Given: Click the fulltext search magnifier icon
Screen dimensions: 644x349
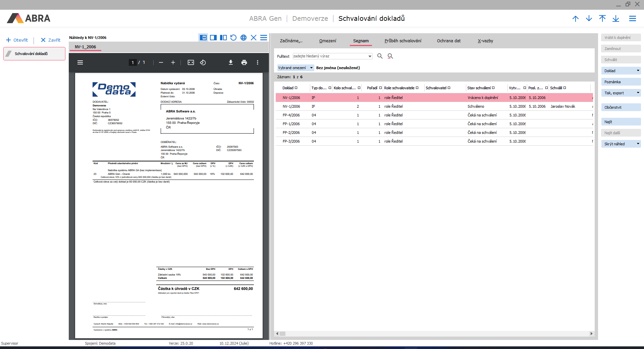Looking at the screenshot, I should [x=380, y=56].
